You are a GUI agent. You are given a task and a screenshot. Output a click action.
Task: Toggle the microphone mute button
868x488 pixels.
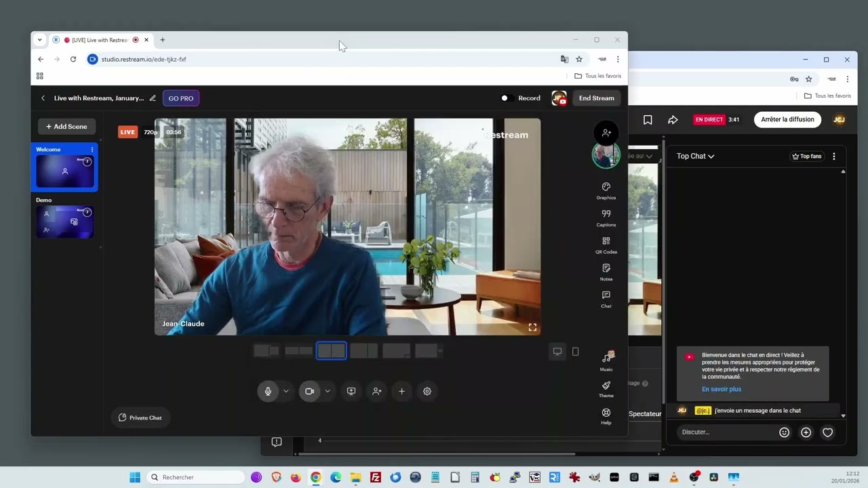click(268, 391)
